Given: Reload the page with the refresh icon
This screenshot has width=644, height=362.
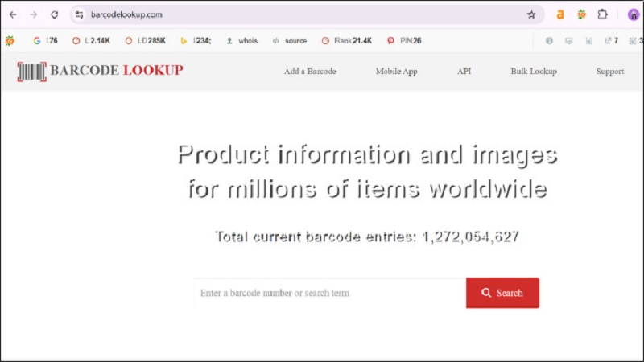Looking at the screenshot, I should [x=54, y=14].
